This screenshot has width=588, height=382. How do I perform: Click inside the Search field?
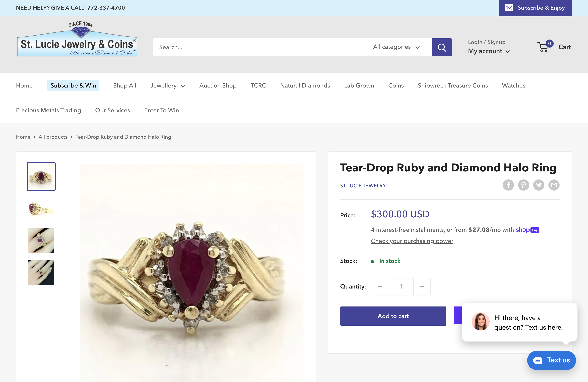click(x=257, y=47)
